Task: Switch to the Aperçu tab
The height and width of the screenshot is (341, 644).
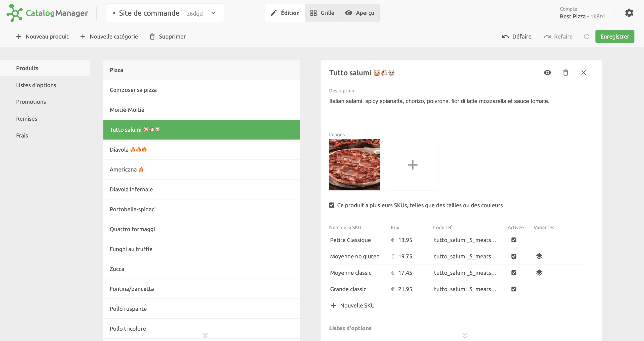Action: point(359,13)
